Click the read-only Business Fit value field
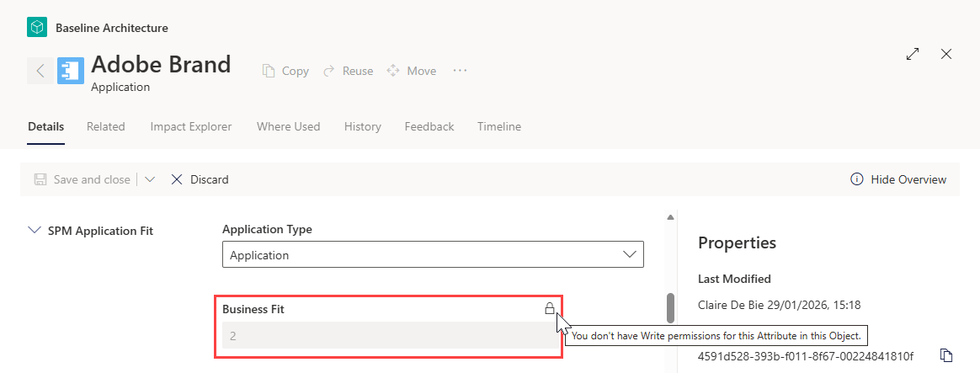980x373 pixels. click(x=391, y=335)
